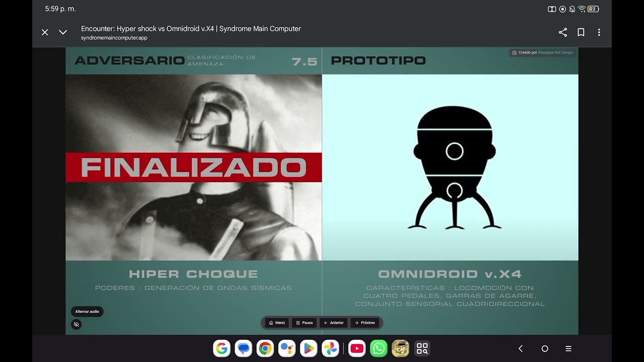Tap the Android back navigation button

tap(521, 348)
